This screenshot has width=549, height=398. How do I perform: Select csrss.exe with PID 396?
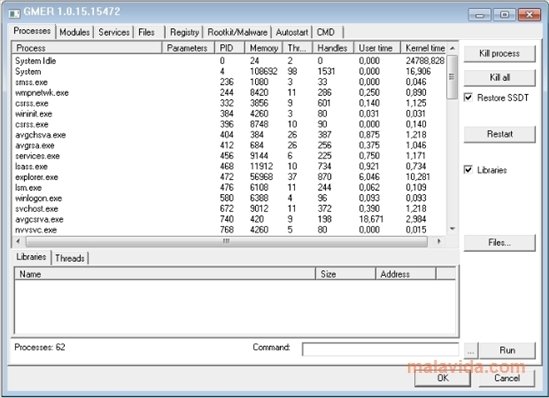(x=229, y=124)
